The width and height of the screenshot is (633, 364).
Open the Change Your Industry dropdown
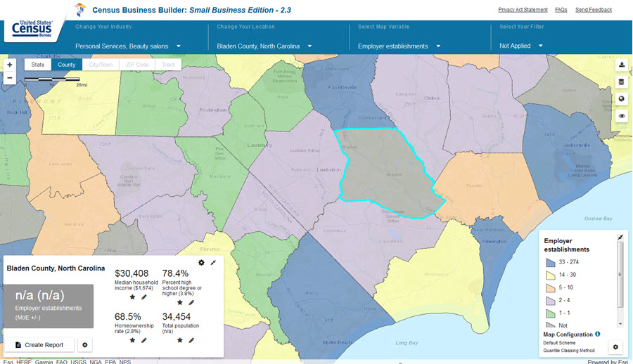[128, 46]
